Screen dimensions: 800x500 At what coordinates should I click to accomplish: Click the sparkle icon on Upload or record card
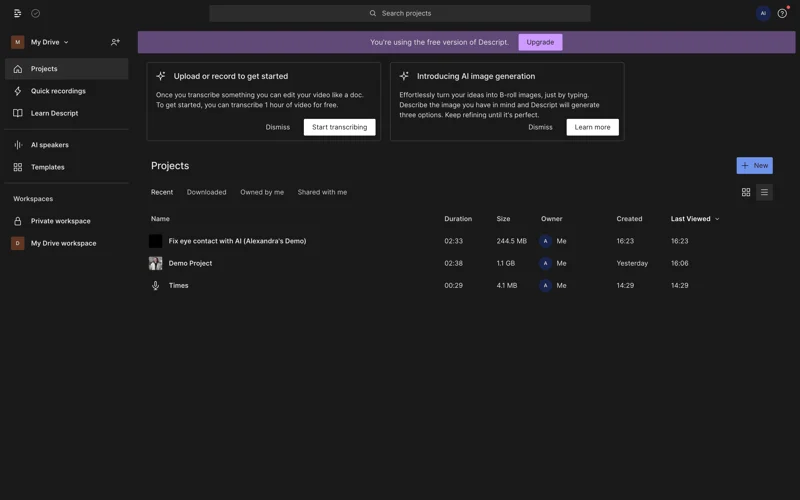click(x=161, y=76)
